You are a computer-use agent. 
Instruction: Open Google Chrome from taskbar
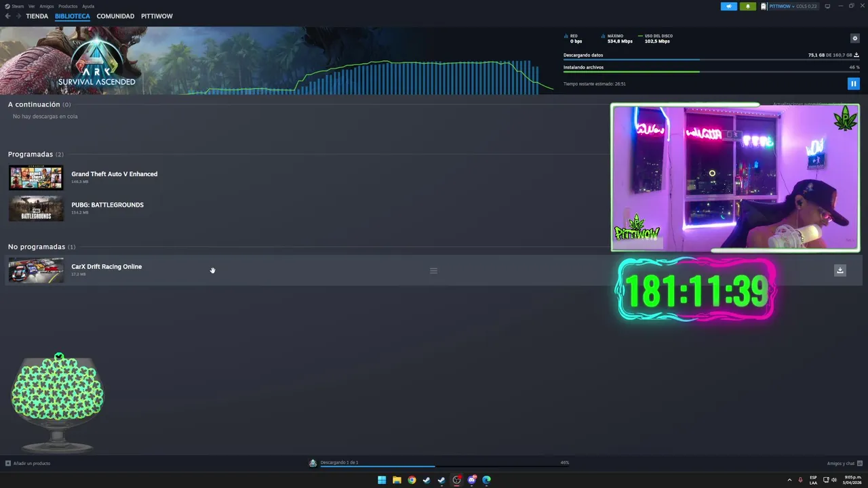(412, 480)
